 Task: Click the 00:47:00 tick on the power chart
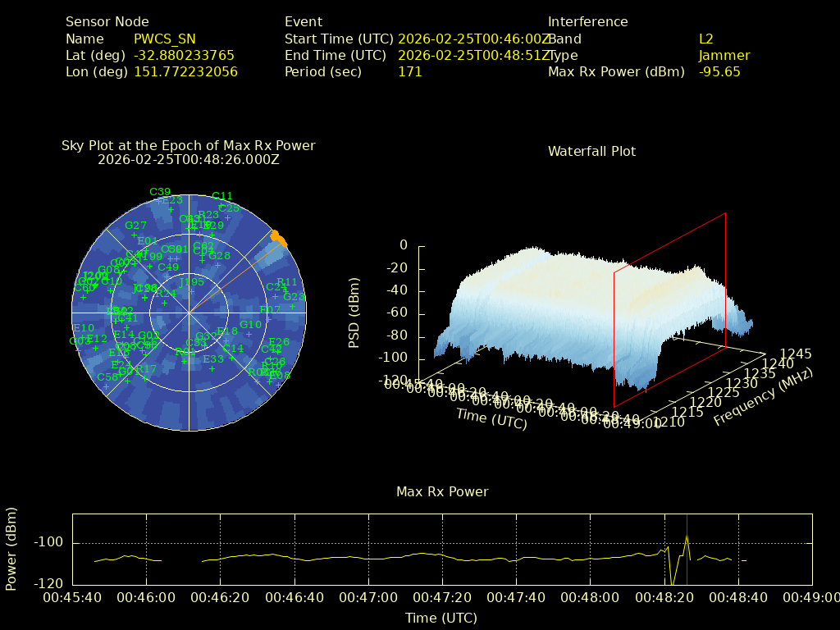372,597
